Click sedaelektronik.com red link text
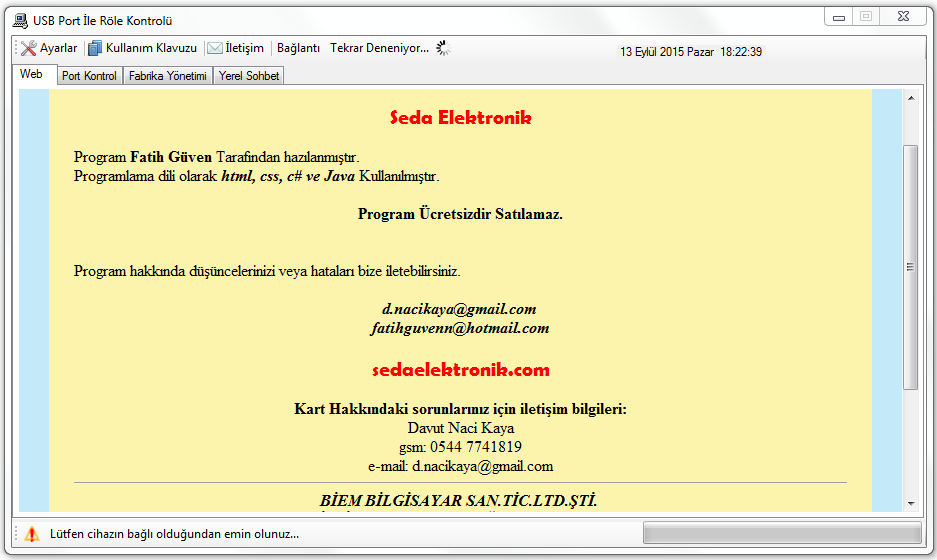Viewport: 937px width, 560px height. point(460,370)
